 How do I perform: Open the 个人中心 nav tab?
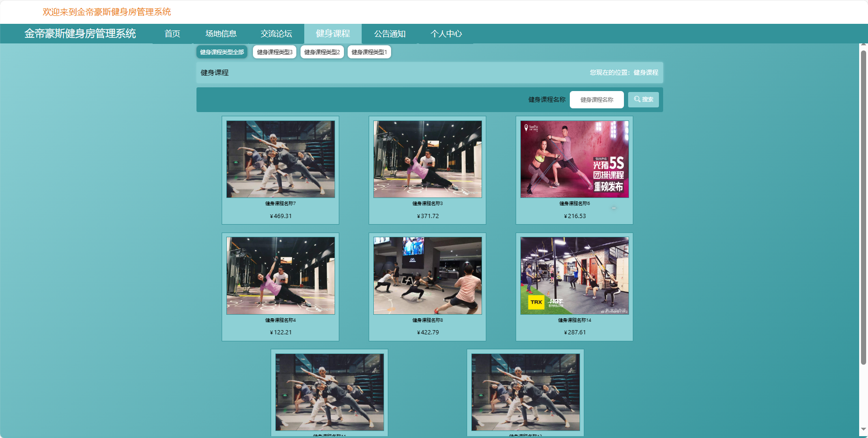446,34
